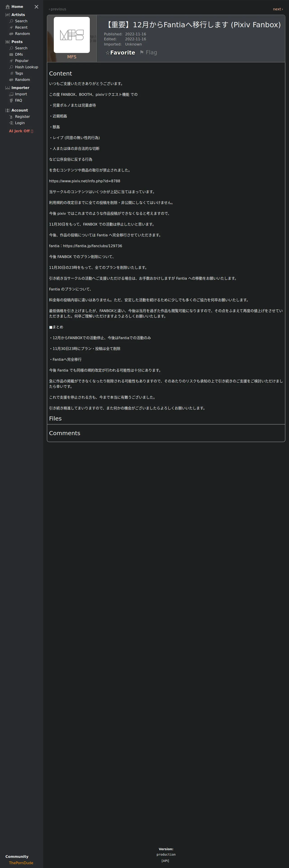
Task: Open Home in the sidebar
Action: click(x=17, y=7)
